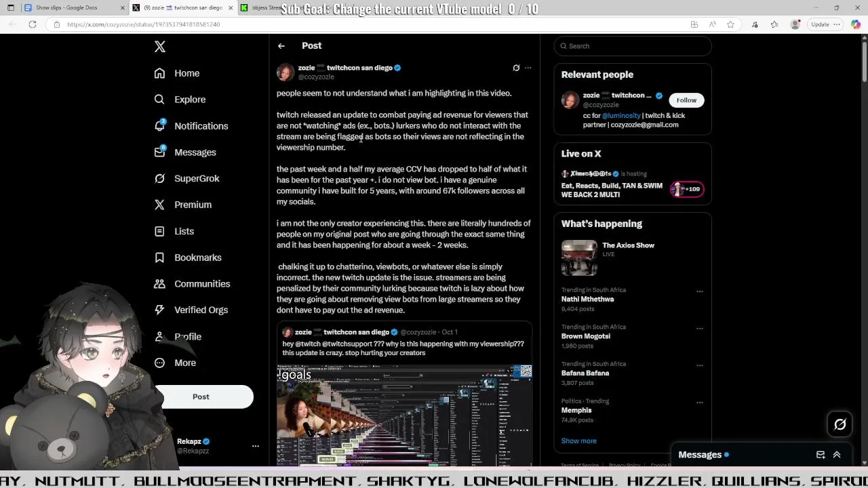Viewport: 868px width, 488px height.
Task: Open the quoted post video thumbnail
Action: (x=404, y=415)
